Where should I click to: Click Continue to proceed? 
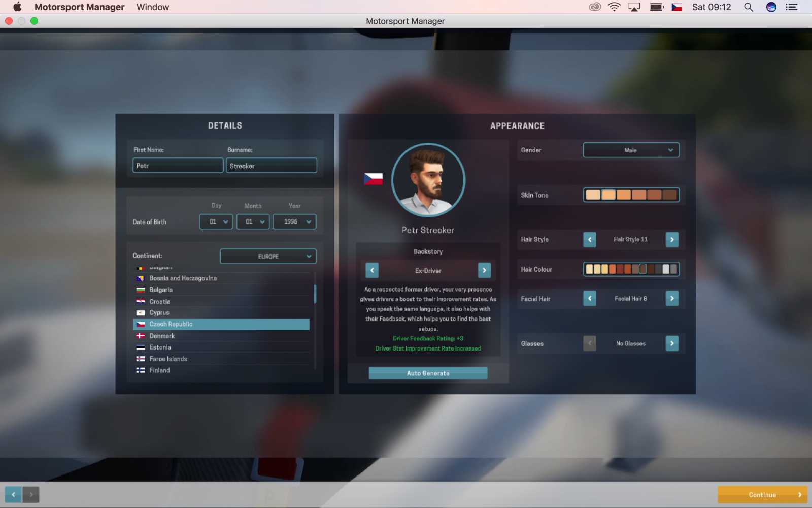pyautogui.click(x=761, y=494)
